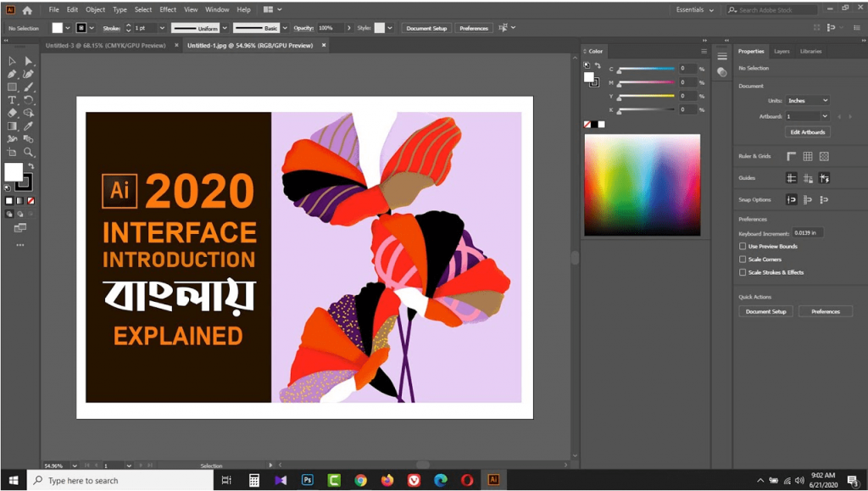Select the Direct Selection tool
This screenshot has height=491, width=868.
[28, 61]
